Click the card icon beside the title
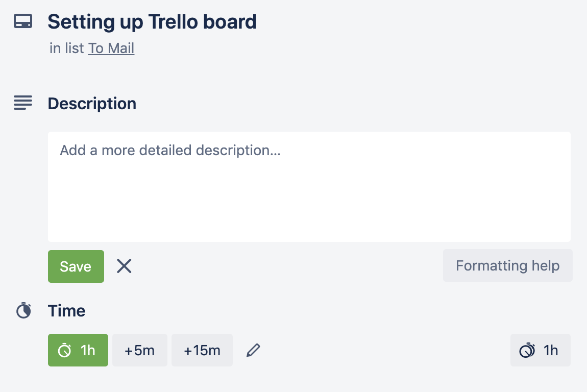Screen dimensions: 587x392 coord(23,22)
